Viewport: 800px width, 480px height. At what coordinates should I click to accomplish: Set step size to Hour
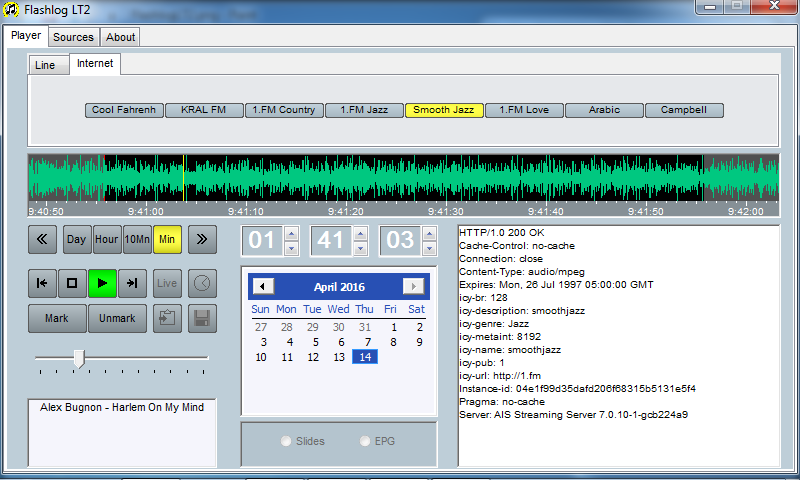tap(107, 239)
